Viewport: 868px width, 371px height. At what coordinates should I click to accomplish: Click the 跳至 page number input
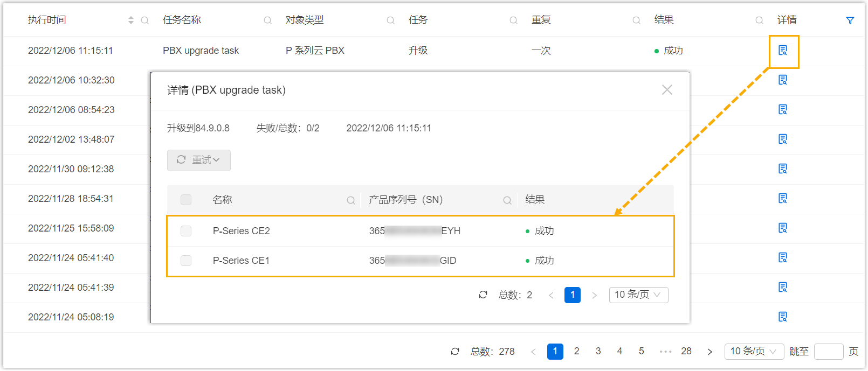pos(829,352)
